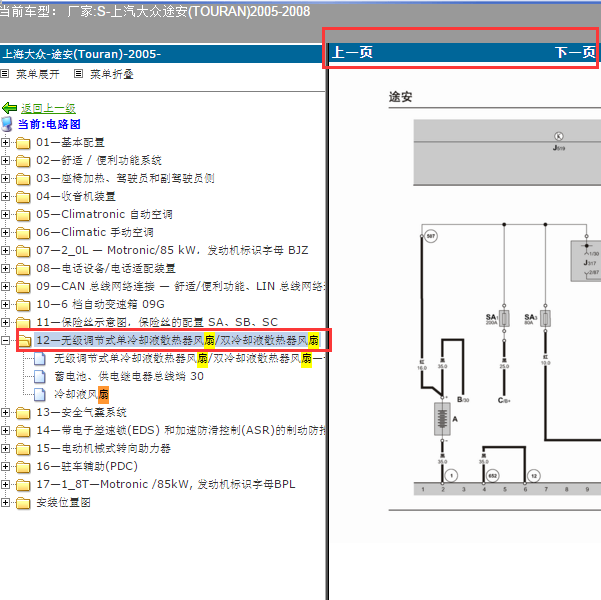Expand the 09—CAN 总线网络连接 node
Image resolution: width=601 pixels, height=600 pixels.
(x=5, y=286)
